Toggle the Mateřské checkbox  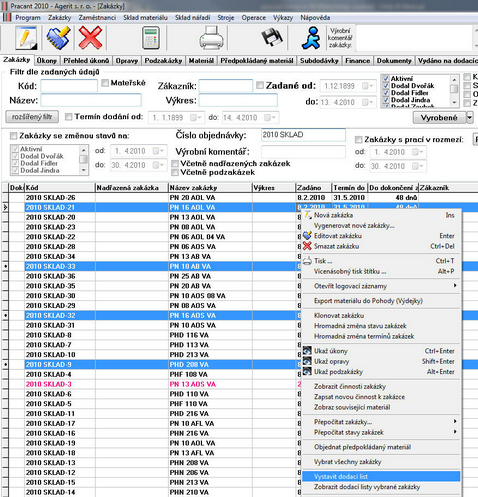tap(105, 83)
